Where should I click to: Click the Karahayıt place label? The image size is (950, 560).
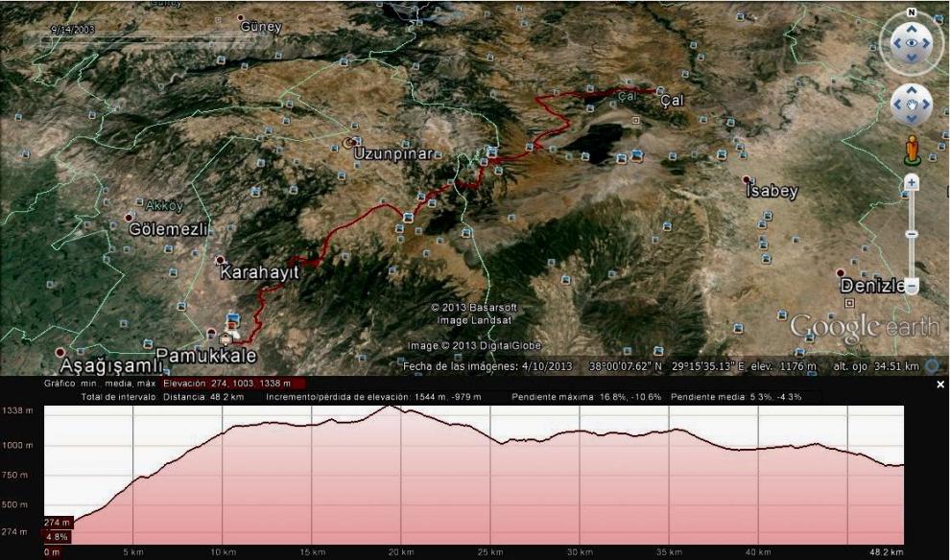(x=259, y=272)
